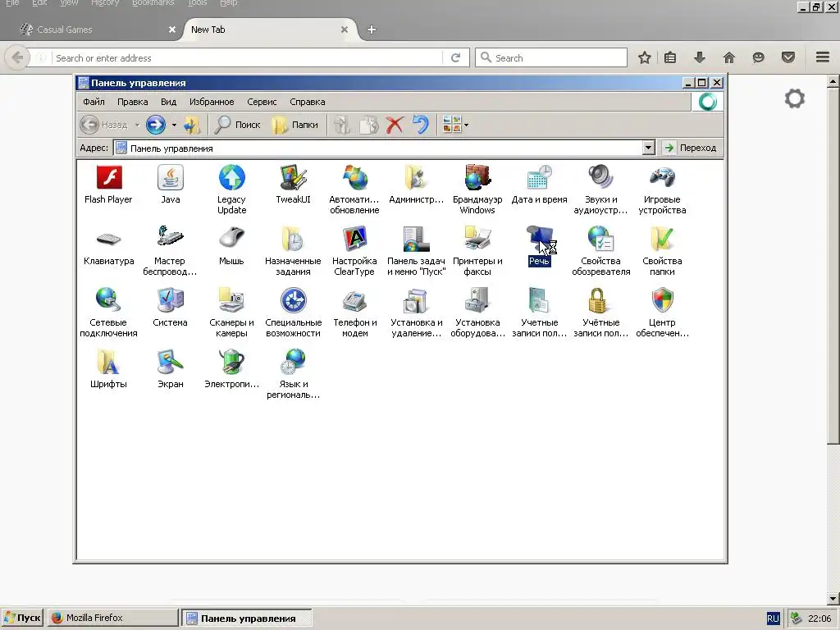This screenshot has width=840, height=630.
Task: Click the blue Forward arrow button
Action: click(156, 125)
